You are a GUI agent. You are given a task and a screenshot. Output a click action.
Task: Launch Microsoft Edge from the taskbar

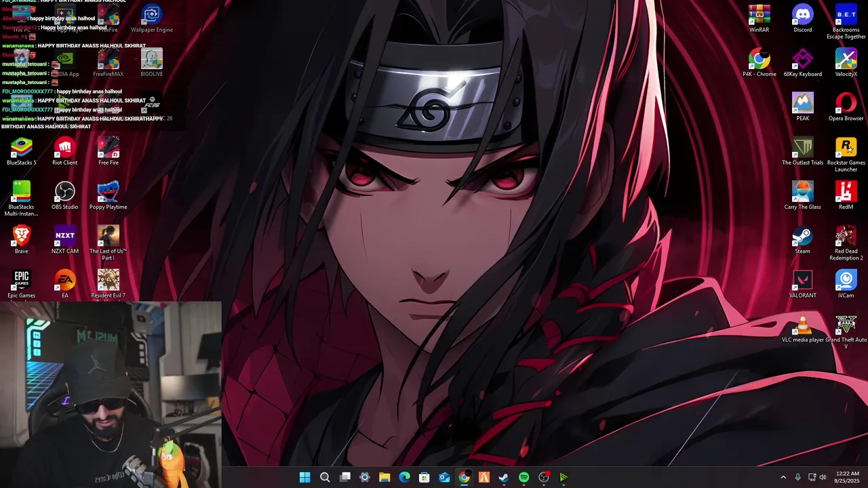[x=404, y=477]
